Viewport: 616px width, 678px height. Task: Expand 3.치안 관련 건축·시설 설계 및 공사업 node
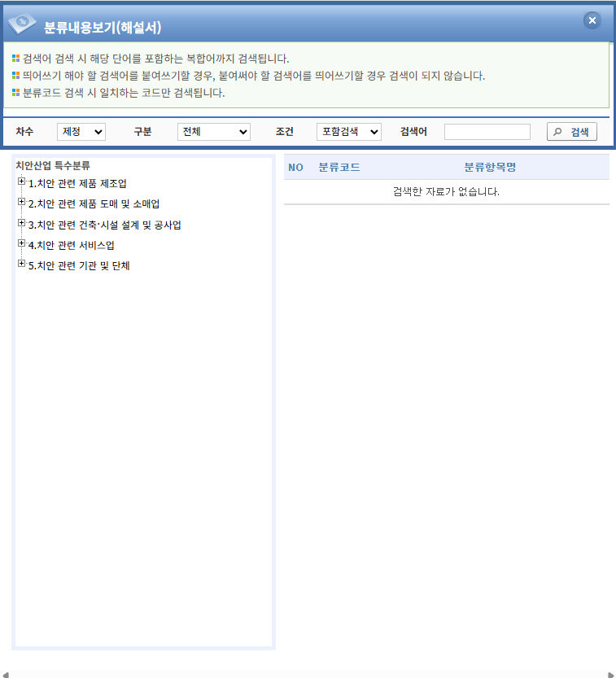point(21,223)
